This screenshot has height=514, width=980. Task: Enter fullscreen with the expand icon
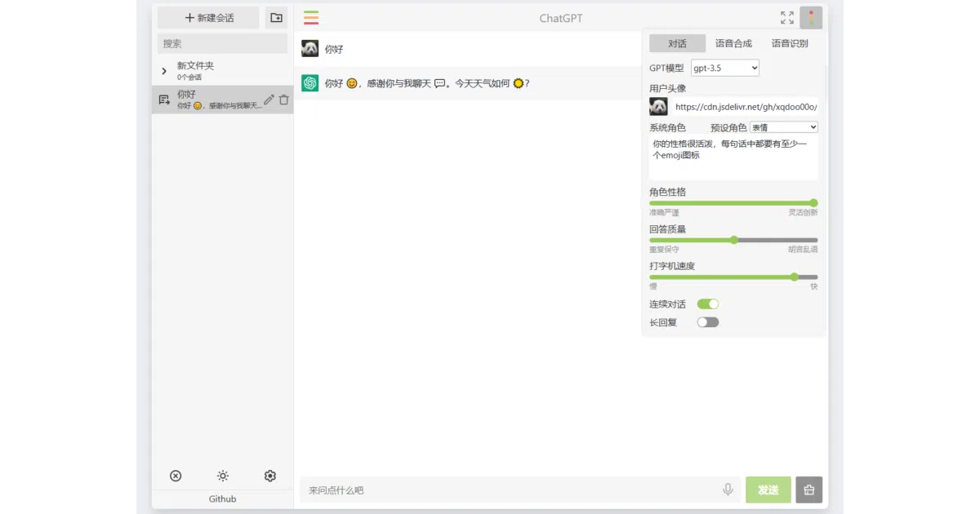pyautogui.click(x=786, y=18)
